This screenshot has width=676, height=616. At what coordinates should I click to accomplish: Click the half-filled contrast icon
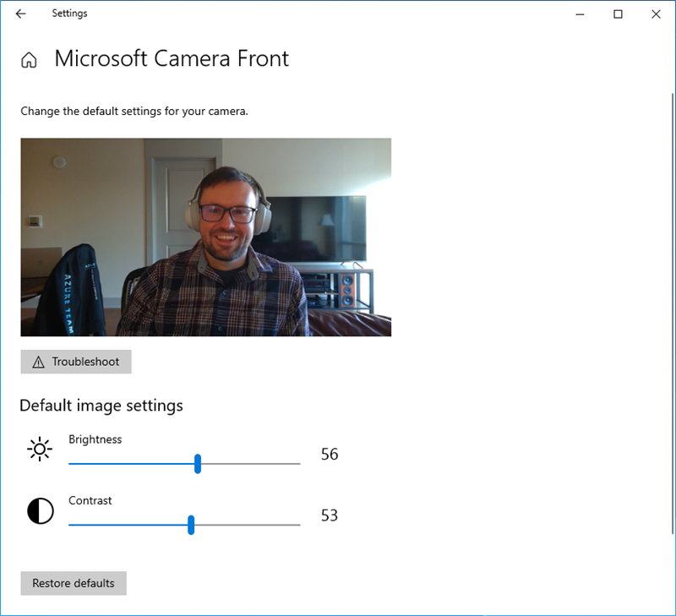point(40,511)
